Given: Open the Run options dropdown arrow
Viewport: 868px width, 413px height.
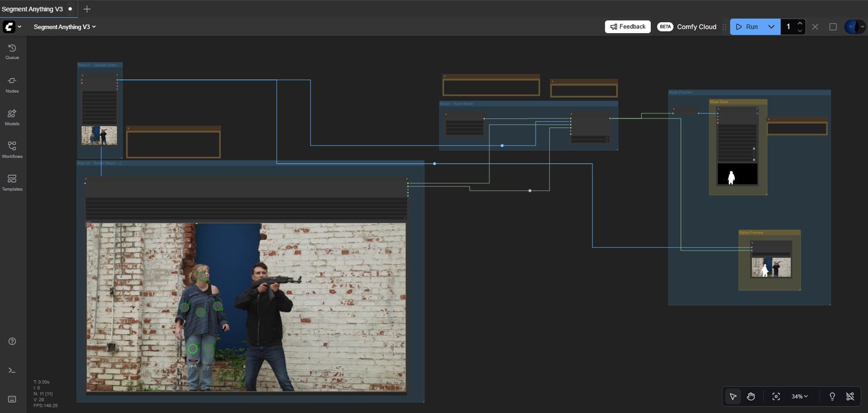Looking at the screenshot, I should coord(771,27).
